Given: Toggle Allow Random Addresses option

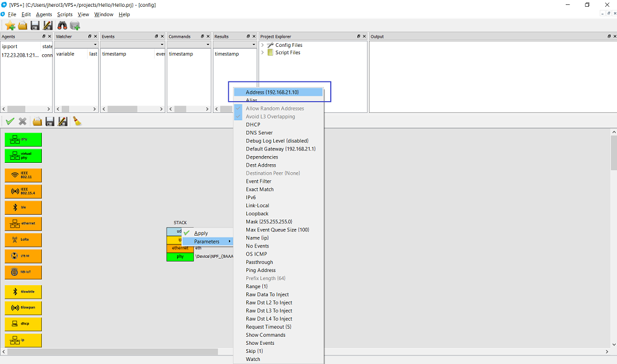Looking at the screenshot, I should point(275,109).
